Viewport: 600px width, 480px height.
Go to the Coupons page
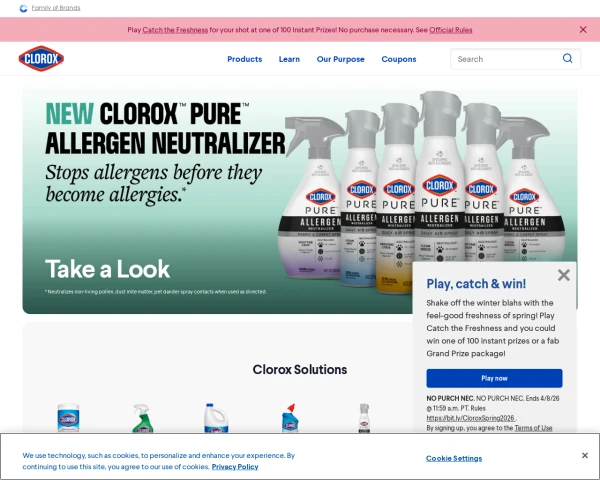tap(399, 59)
